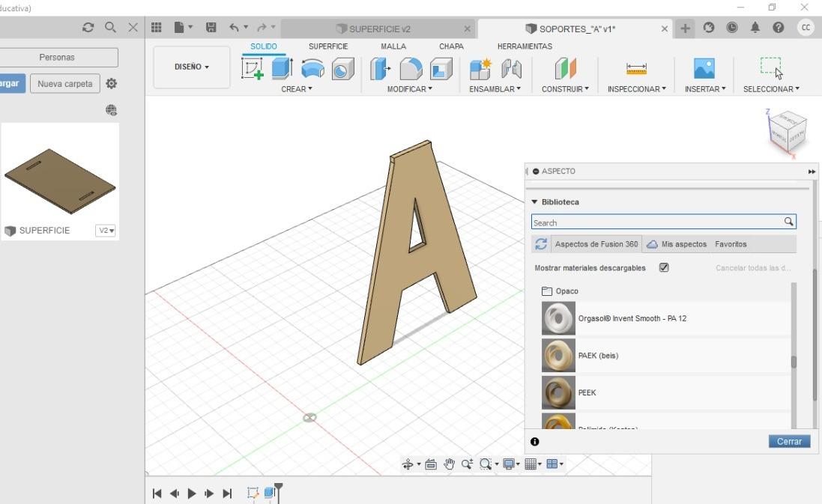The width and height of the screenshot is (822, 504).
Task: Select the Offset Plane construct tool
Action: tap(565, 69)
